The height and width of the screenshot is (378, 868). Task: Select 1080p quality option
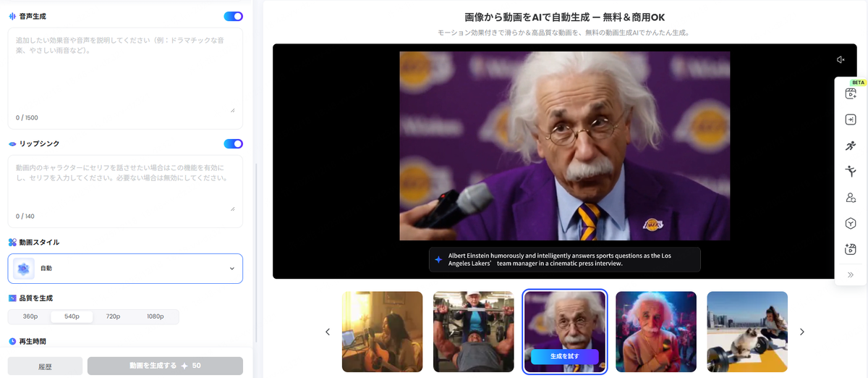coord(156,316)
